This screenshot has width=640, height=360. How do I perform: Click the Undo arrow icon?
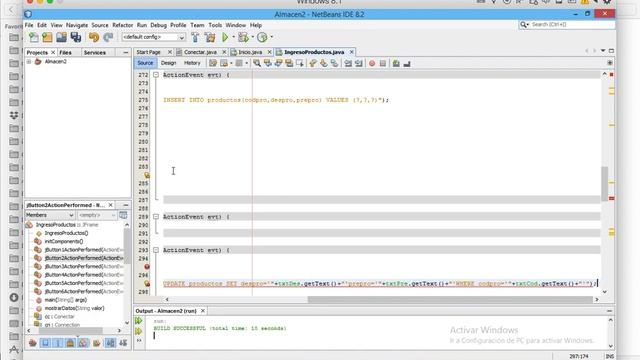(94, 37)
